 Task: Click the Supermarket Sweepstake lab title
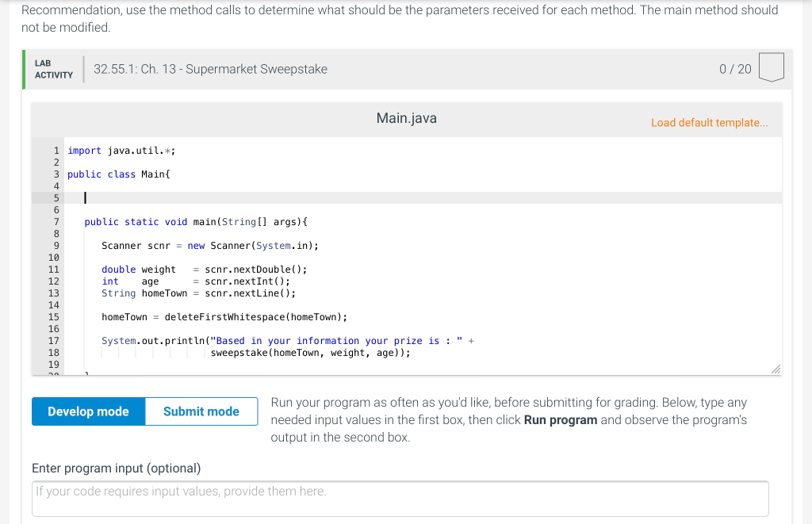coord(210,69)
